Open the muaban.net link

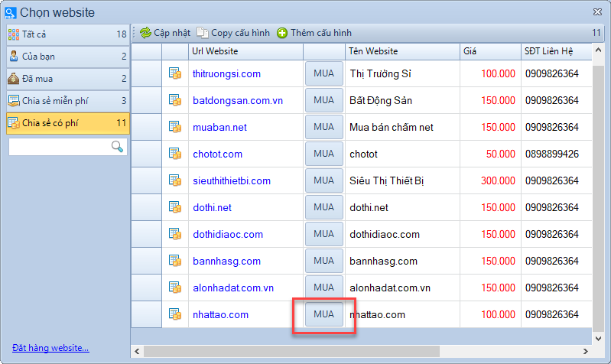(x=219, y=127)
